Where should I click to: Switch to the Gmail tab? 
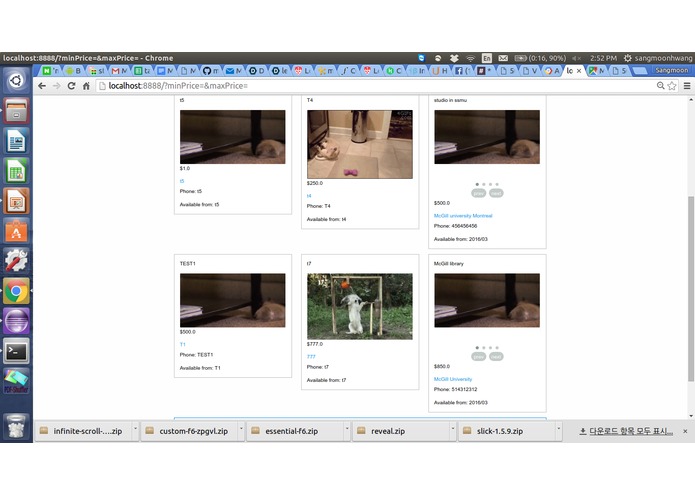coord(119,71)
